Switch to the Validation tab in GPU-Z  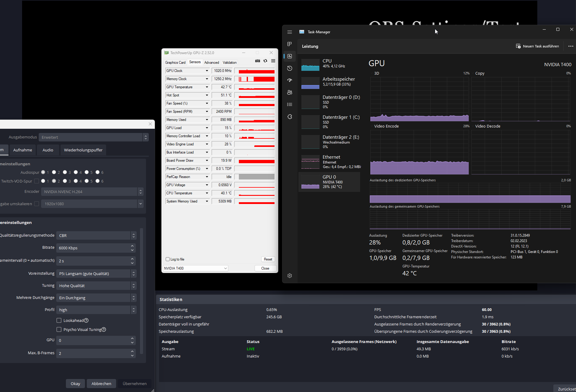(230, 63)
